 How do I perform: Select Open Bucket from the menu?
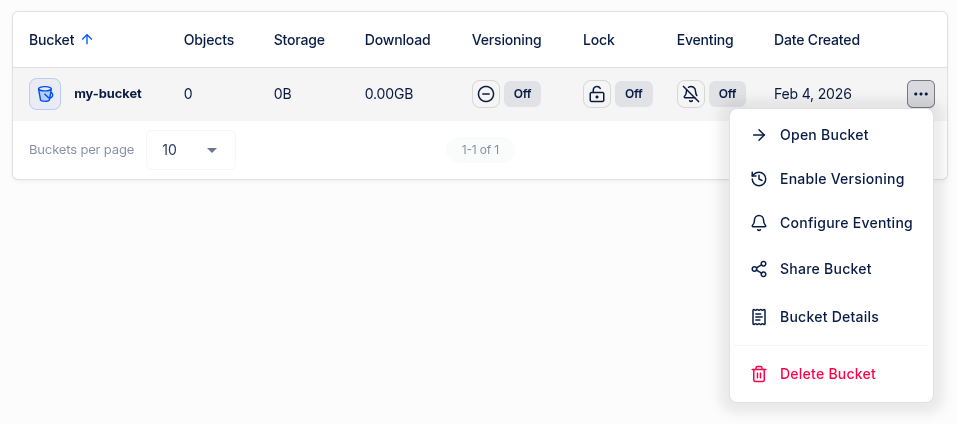tap(824, 135)
